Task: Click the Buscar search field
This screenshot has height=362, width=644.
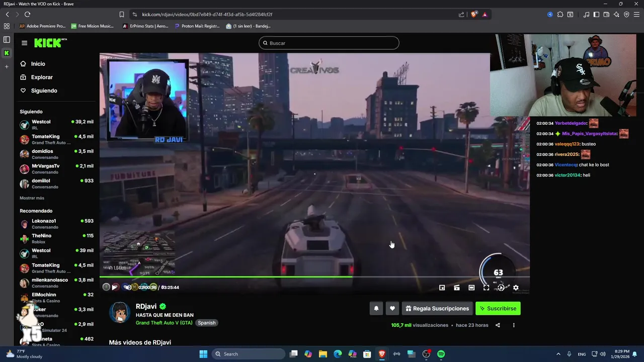Action: coord(329,43)
